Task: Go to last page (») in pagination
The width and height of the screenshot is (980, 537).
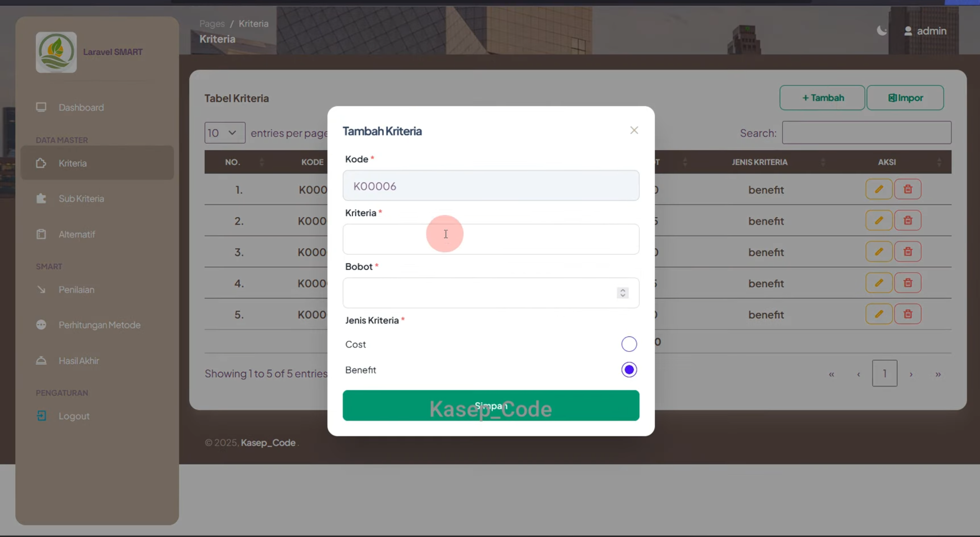Action: (x=938, y=374)
